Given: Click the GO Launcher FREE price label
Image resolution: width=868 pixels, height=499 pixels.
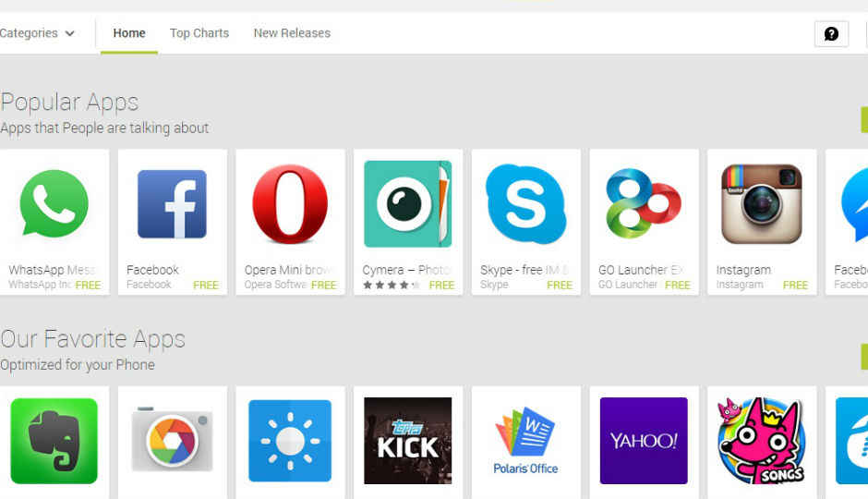Looking at the screenshot, I should point(678,286).
